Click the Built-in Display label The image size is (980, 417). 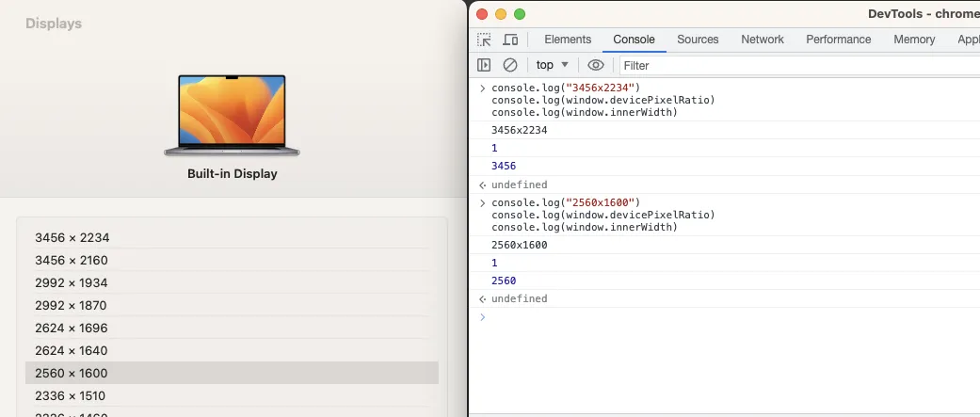pos(232,174)
